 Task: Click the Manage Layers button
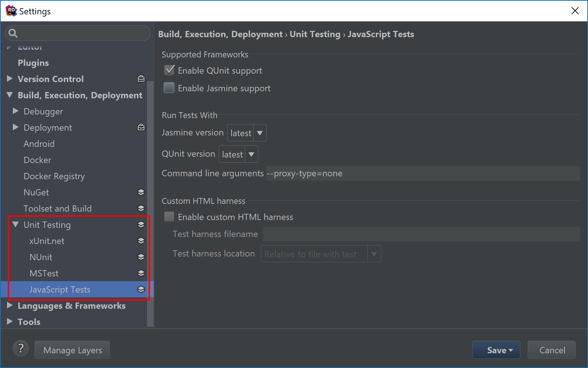72,350
